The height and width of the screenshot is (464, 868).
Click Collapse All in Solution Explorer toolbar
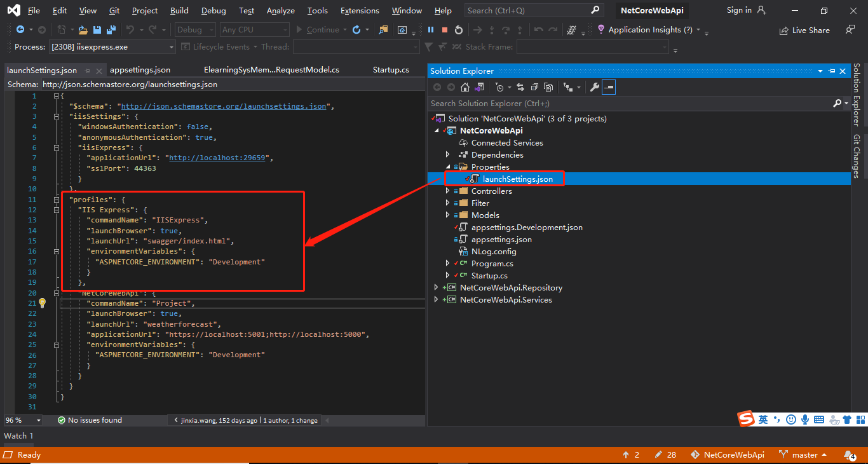[534, 87]
